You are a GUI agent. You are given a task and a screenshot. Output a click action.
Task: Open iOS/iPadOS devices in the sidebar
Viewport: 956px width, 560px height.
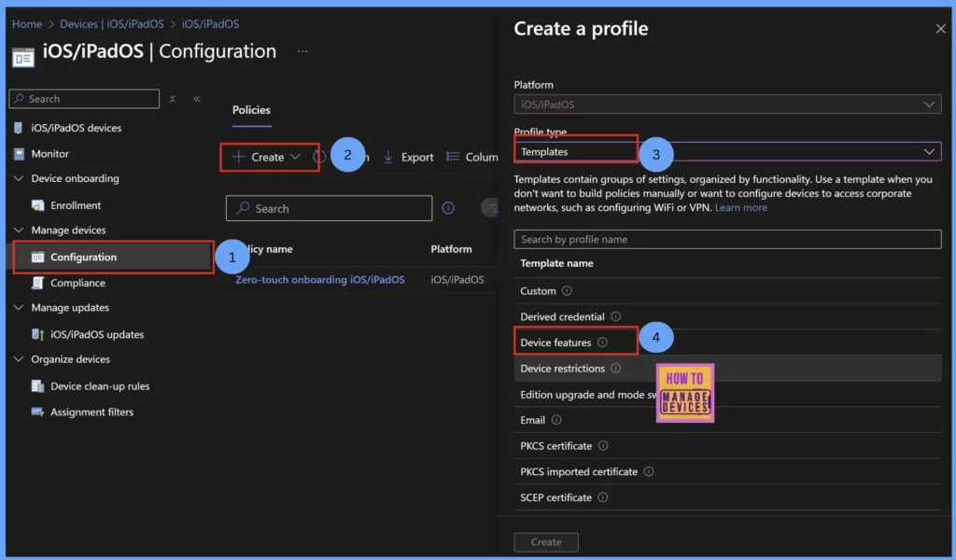pyautogui.click(x=77, y=128)
